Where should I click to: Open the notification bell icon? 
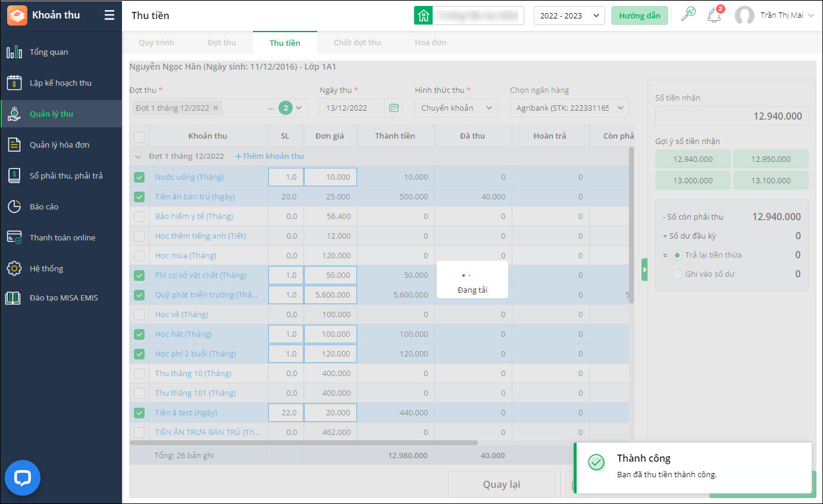[x=714, y=15]
